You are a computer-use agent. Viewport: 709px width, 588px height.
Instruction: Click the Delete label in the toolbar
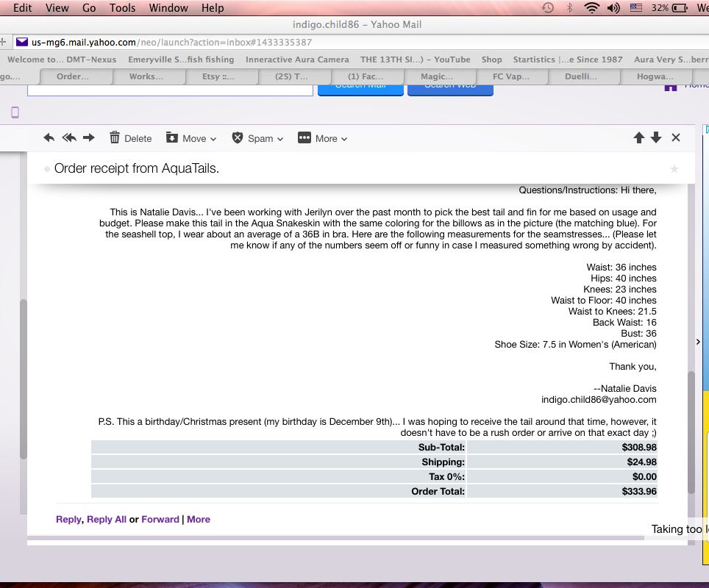pos(138,139)
